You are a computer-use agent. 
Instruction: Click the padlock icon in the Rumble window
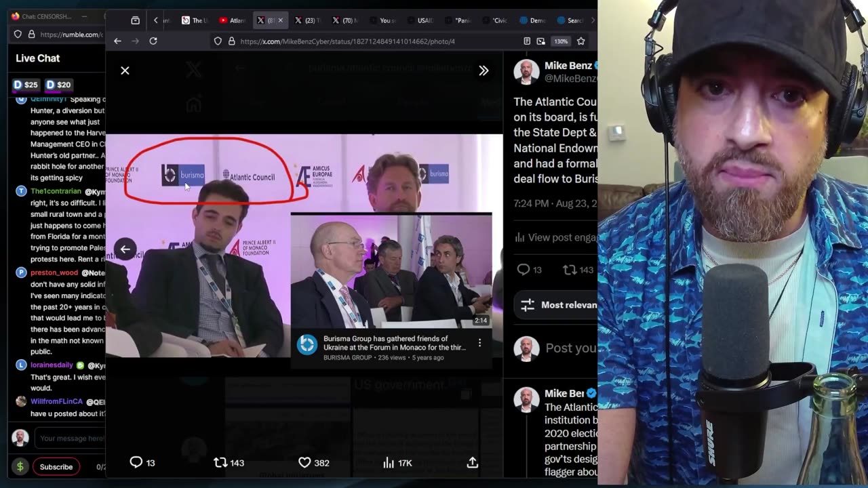[31, 34]
